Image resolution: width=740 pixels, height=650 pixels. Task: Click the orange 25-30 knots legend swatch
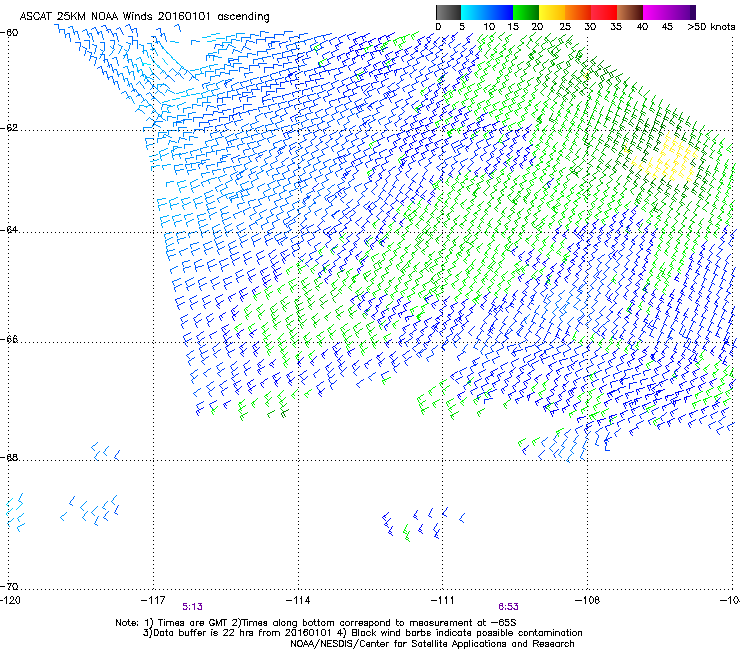coord(578,12)
